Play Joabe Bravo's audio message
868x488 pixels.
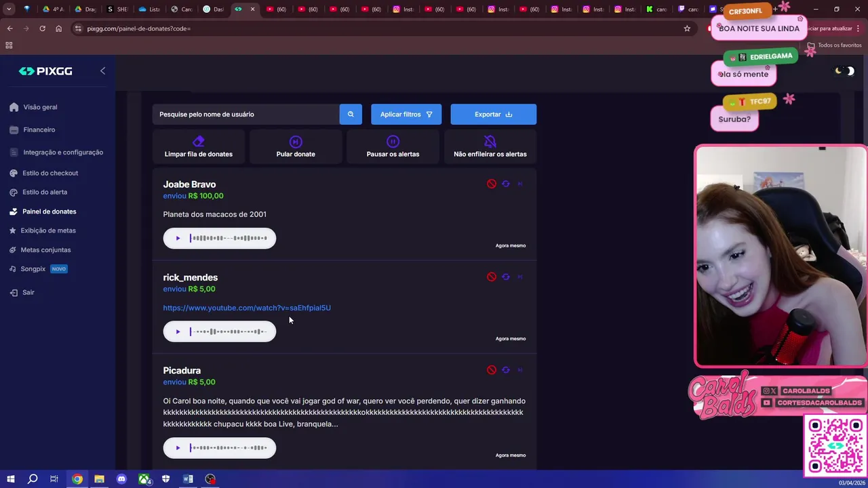[x=178, y=238]
